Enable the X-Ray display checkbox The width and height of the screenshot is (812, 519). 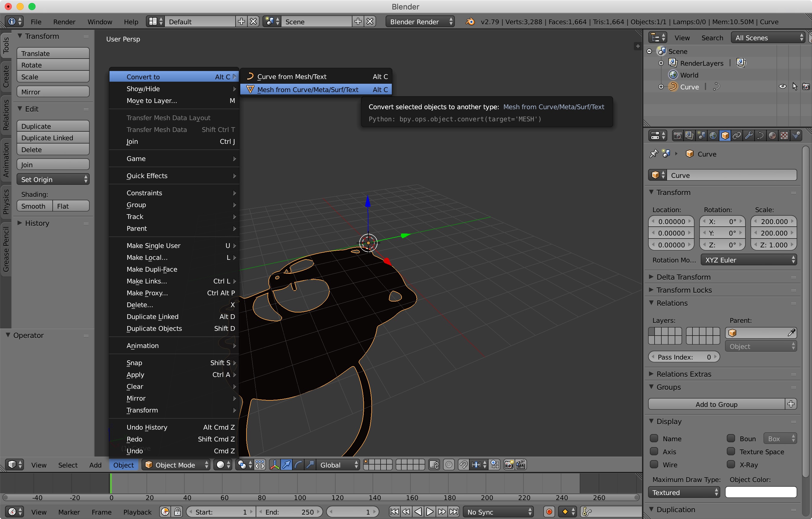pos(731,464)
